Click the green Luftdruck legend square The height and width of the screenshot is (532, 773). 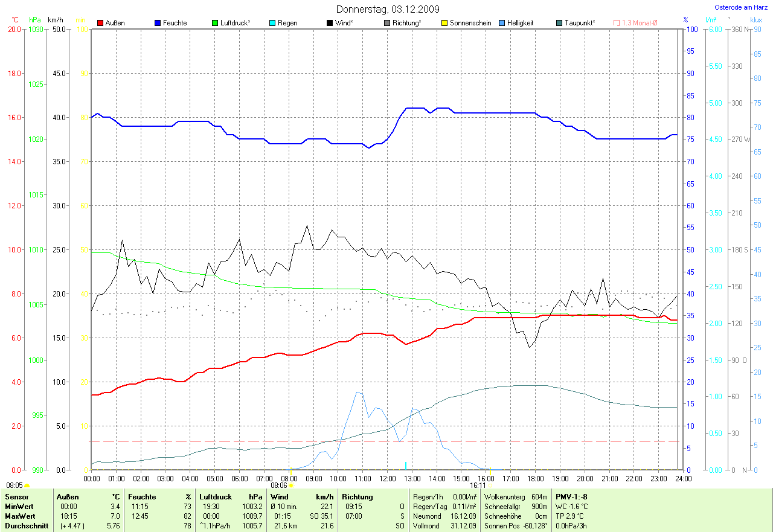click(x=216, y=23)
